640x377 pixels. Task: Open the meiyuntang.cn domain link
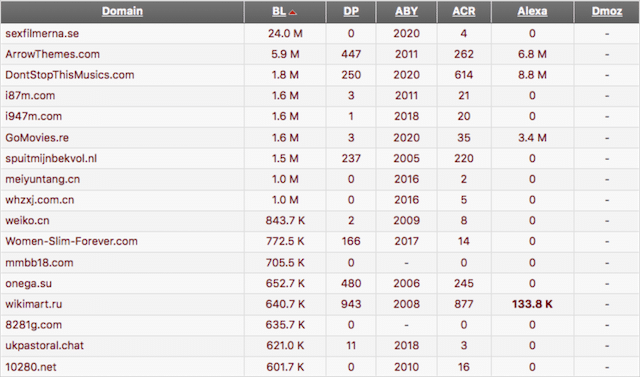[42, 179]
